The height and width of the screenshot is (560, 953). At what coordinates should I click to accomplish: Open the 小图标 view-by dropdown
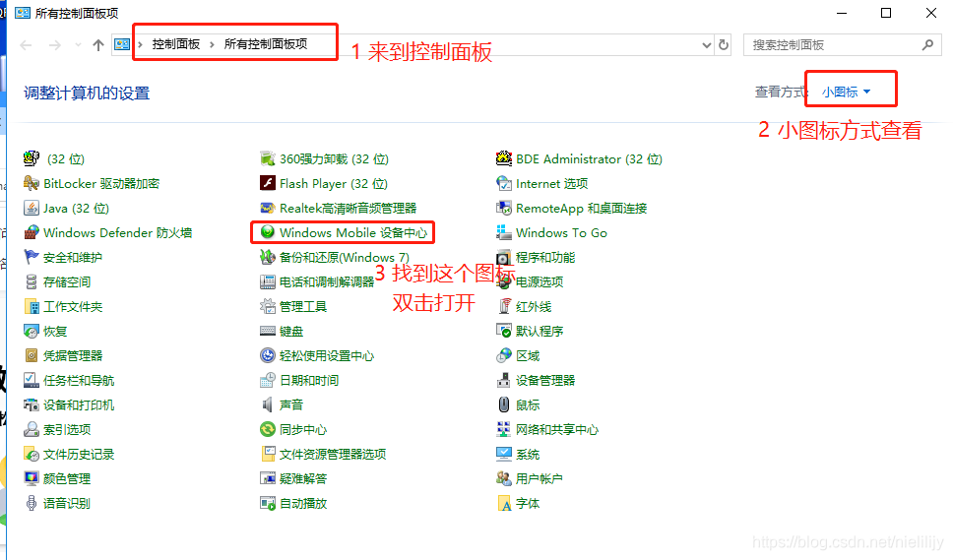tap(846, 93)
